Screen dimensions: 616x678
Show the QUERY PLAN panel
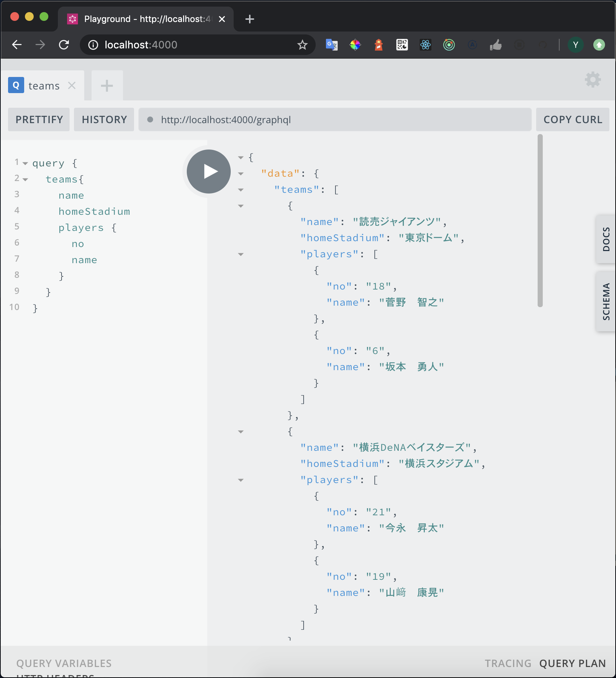572,663
